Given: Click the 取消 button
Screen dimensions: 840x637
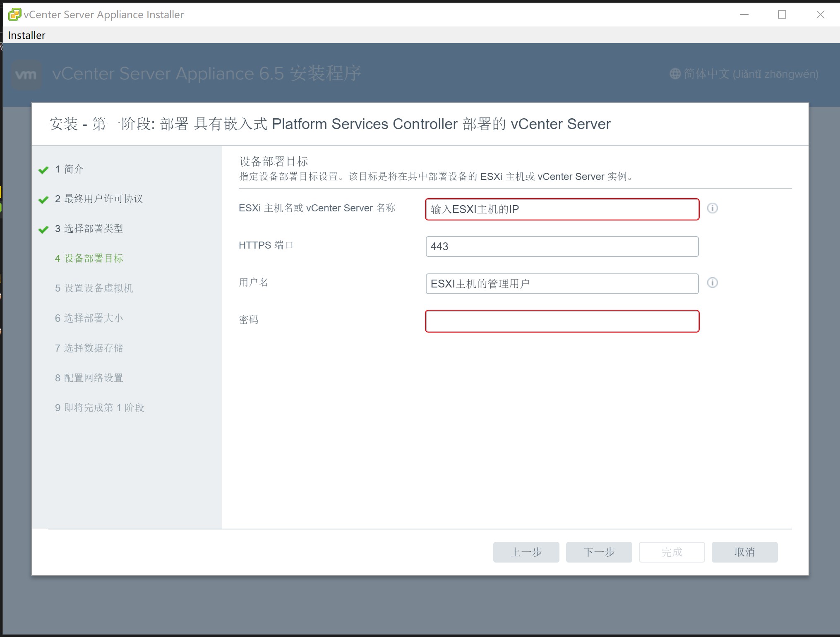Looking at the screenshot, I should pyautogui.click(x=744, y=552).
